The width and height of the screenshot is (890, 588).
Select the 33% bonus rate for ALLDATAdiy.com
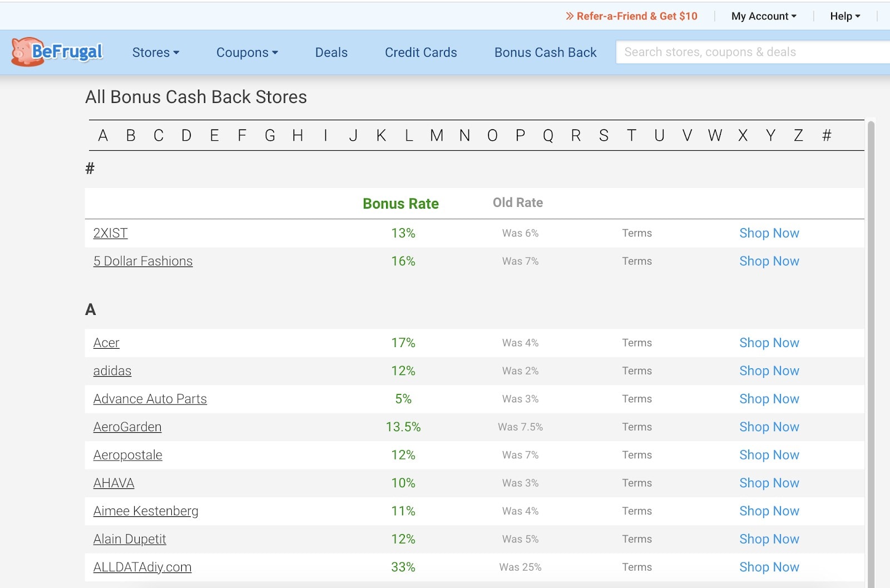403,567
